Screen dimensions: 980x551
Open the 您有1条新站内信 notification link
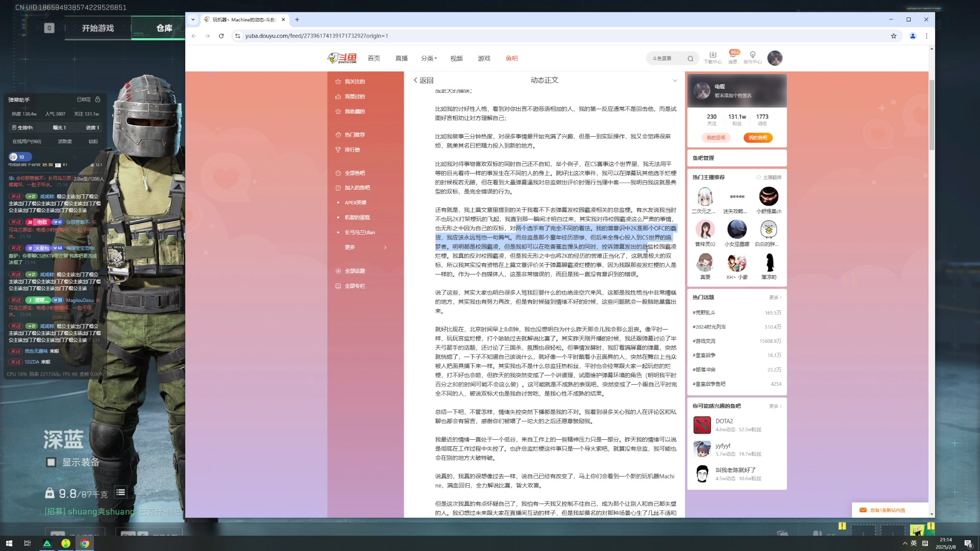pyautogui.click(x=887, y=510)
